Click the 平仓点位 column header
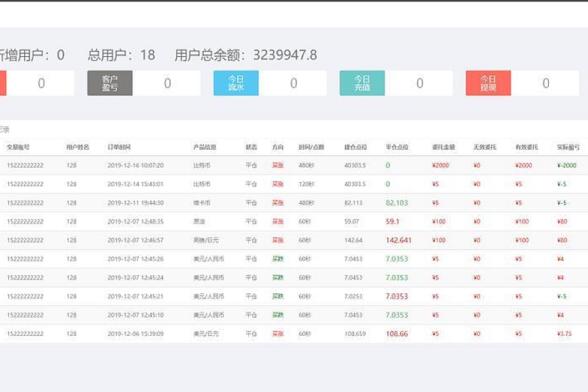Viewport: 588px width, 392px height. [x=397, y=147]
